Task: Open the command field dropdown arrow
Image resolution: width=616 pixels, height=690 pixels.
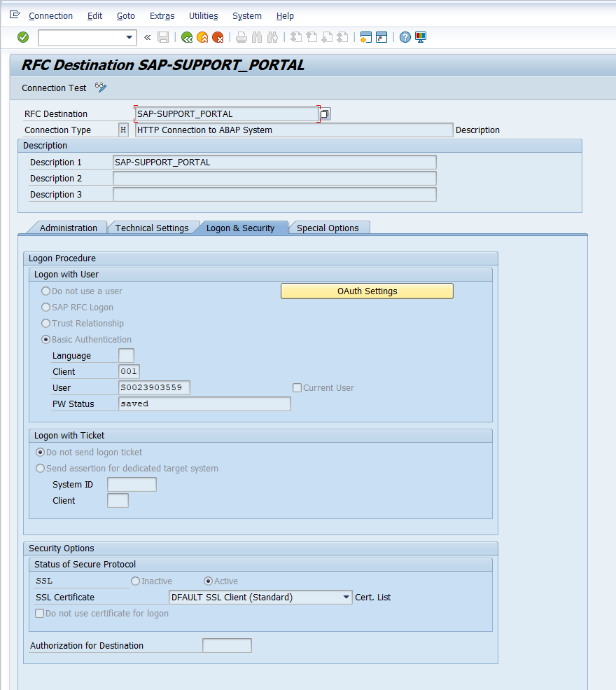Action: coord(129,37)
